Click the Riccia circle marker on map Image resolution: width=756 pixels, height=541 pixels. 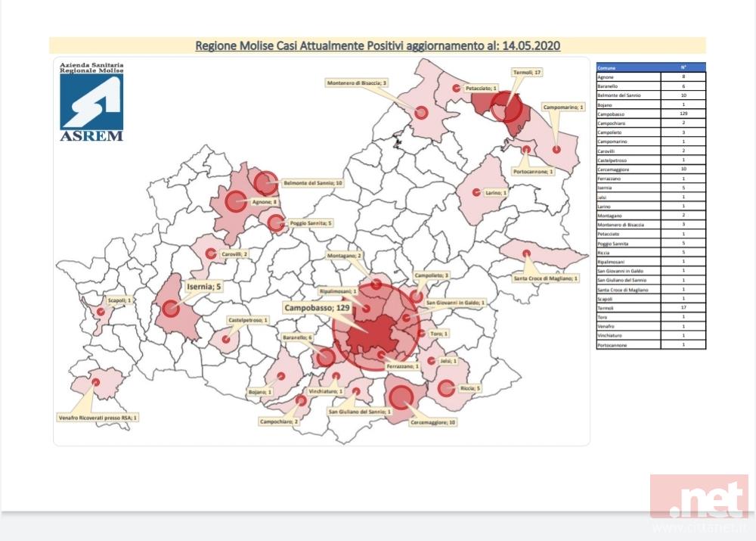tap(445, 389)
